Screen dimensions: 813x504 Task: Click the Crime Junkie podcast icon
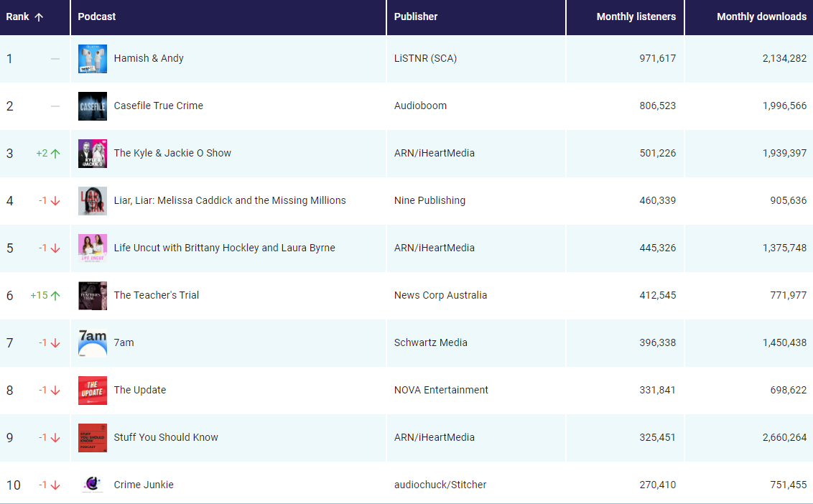coord(93,485)
